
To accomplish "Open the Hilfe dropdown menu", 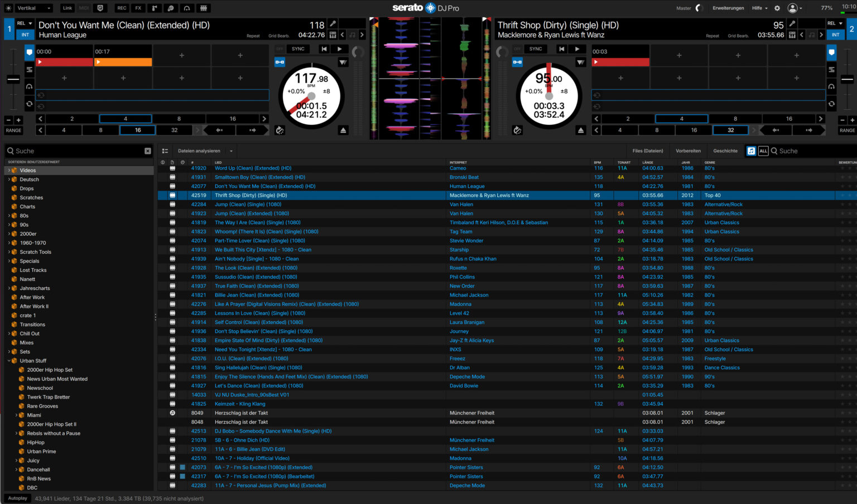I will [760, 8].
